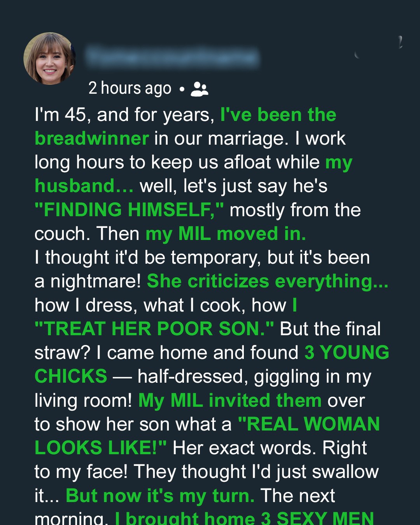Click the green "husband…" text
The width and height of the screenshot is (420, 525).
[84, 186]
